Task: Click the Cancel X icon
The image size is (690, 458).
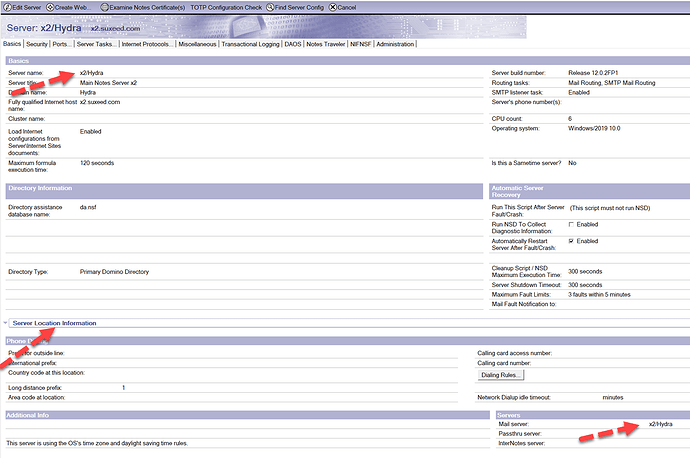Action: tap(333, 7)
